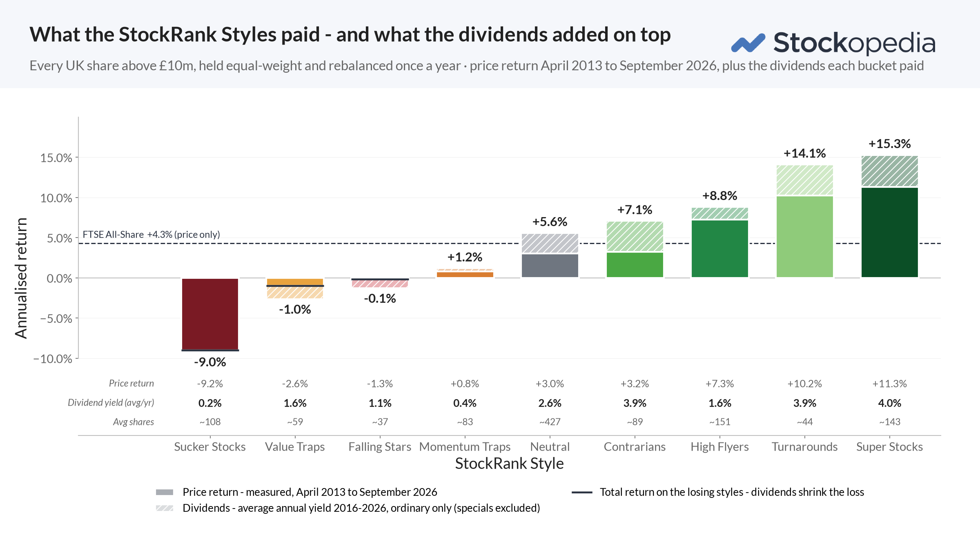Click the 'Dividends - average annual yield' legend text
The height and width of the screenshot is (551, 980).
[x=361, y=508]
